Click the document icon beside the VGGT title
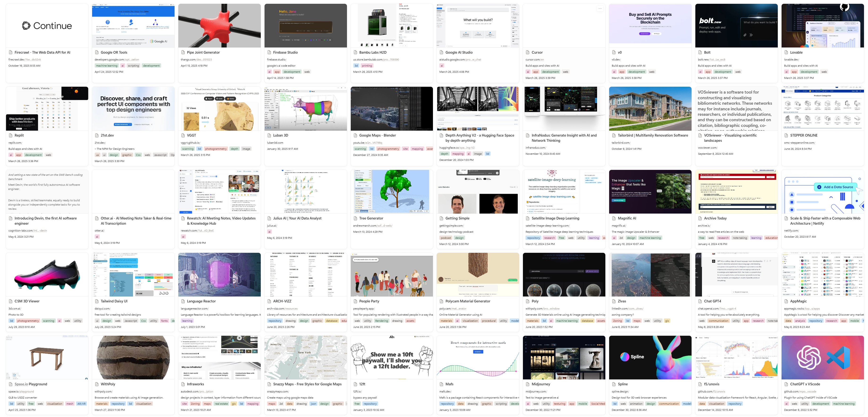Viewport: 868px width, 417px height. (x=183, y=135)
